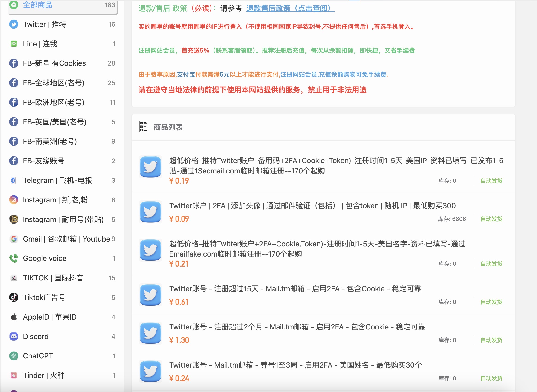Open product title 超低价格 1Secmail.com 170个起购
The width and height of the screenshot is (537, 392).
pyautogui.click(x=336, y=166)
